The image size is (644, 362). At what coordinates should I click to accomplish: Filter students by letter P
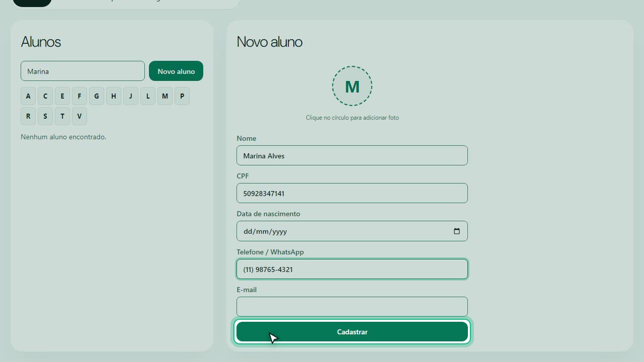click(x=182, y=96)
